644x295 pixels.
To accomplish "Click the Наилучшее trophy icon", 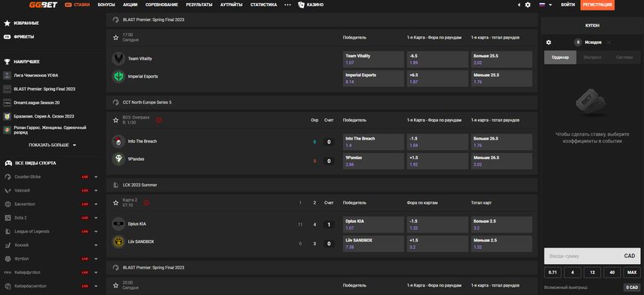I will 7,62.
